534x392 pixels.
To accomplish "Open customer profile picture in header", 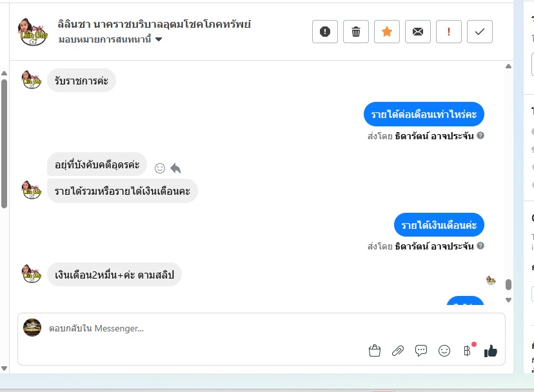I will (32, 32).
